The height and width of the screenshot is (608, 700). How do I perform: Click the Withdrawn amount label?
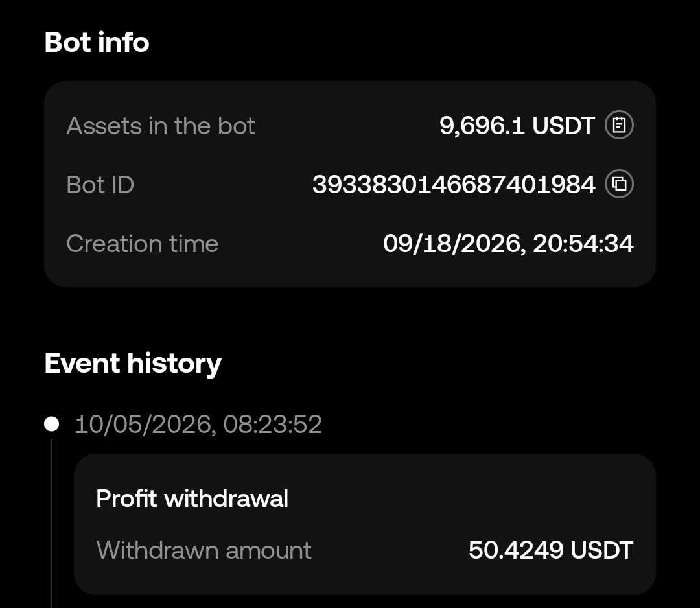pyautogui.click(x=204, y=550)
